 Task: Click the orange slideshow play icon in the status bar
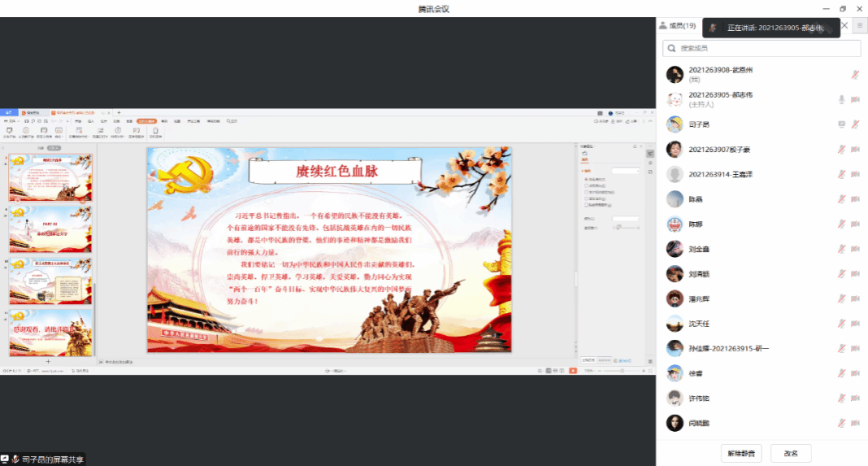click(573, 371)
